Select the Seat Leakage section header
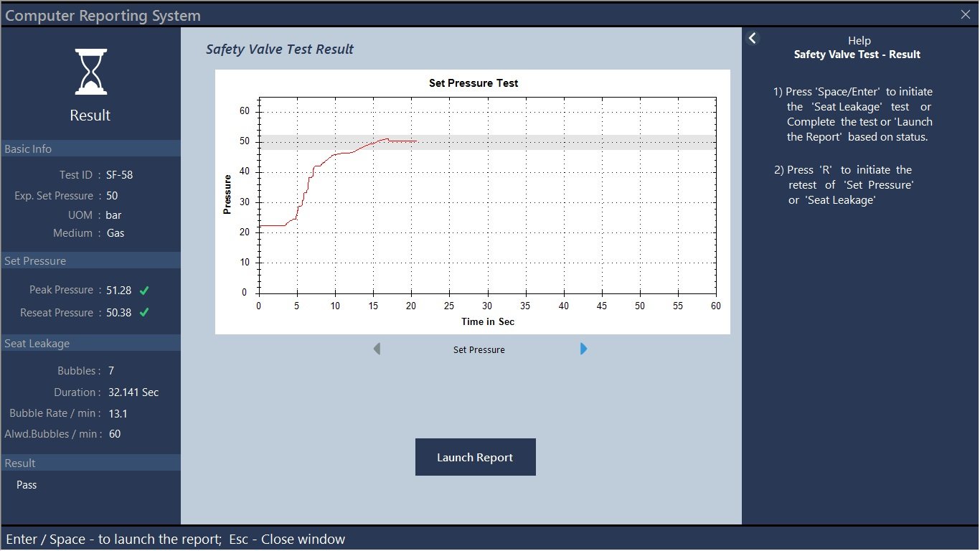This screenshot has width=980, height=551. click(x=90, y=343)
